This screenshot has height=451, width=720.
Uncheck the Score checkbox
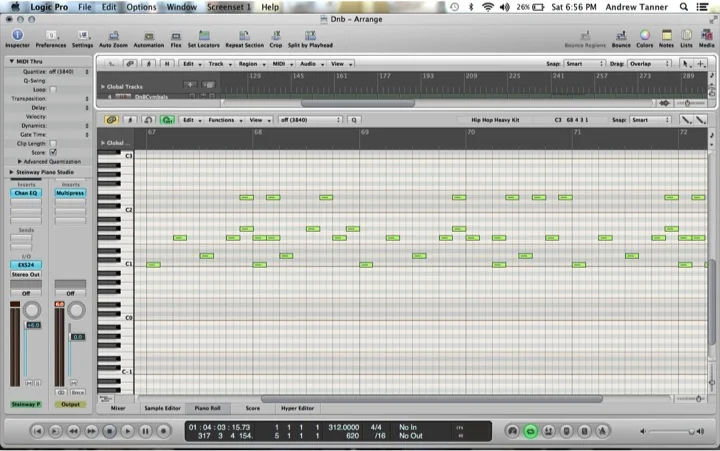click(x=53, y=152)
